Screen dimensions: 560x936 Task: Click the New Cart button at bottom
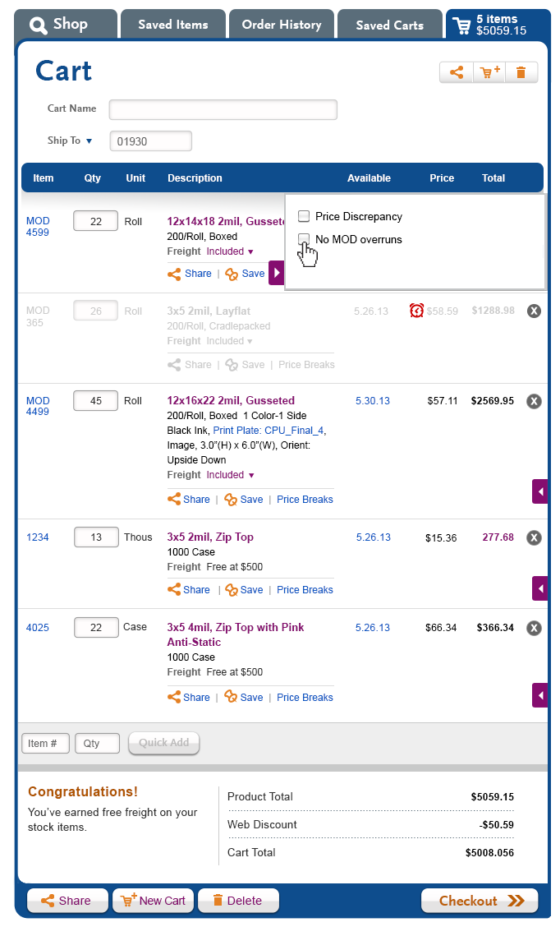[154, 900]
